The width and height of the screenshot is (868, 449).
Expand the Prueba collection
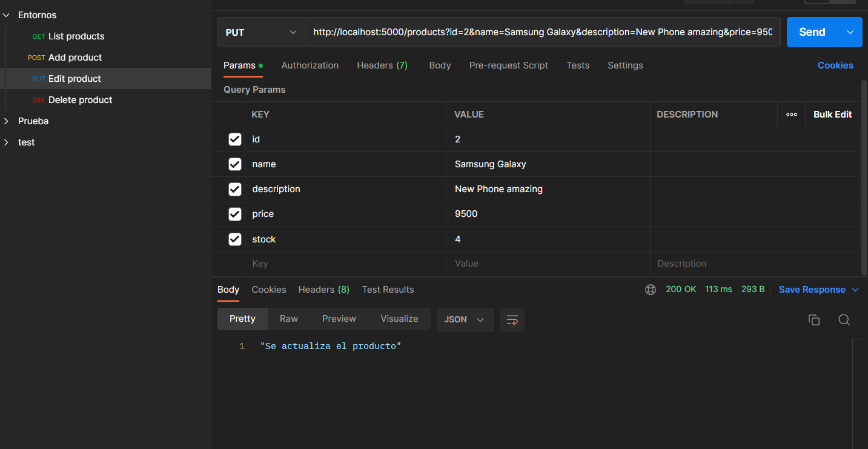(6, 121)
